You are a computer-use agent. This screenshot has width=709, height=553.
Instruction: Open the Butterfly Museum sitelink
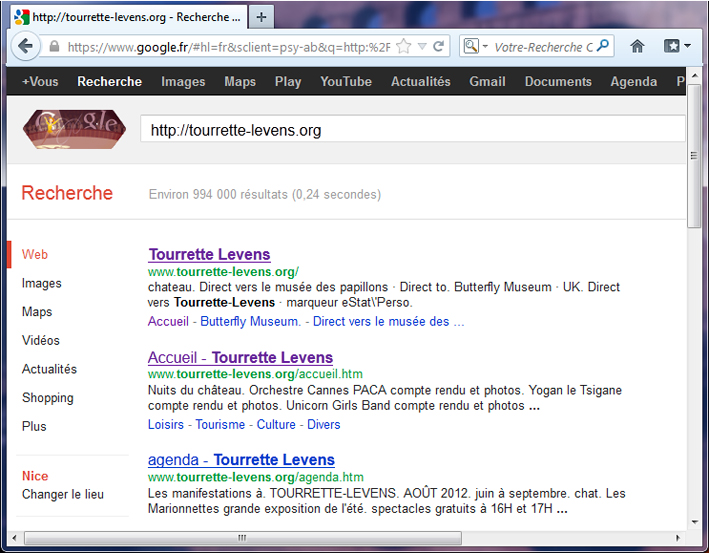(251, 321)
